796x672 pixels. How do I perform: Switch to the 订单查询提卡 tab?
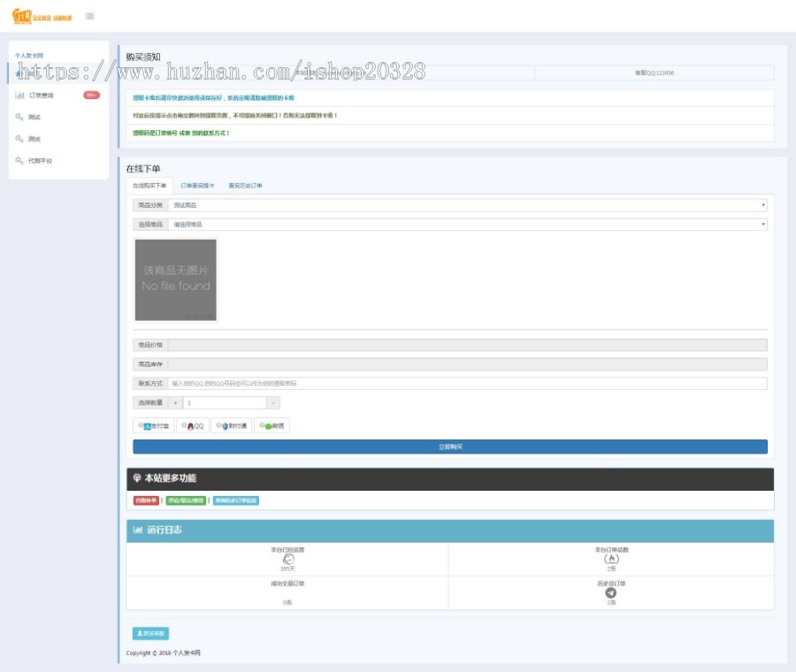197,186
